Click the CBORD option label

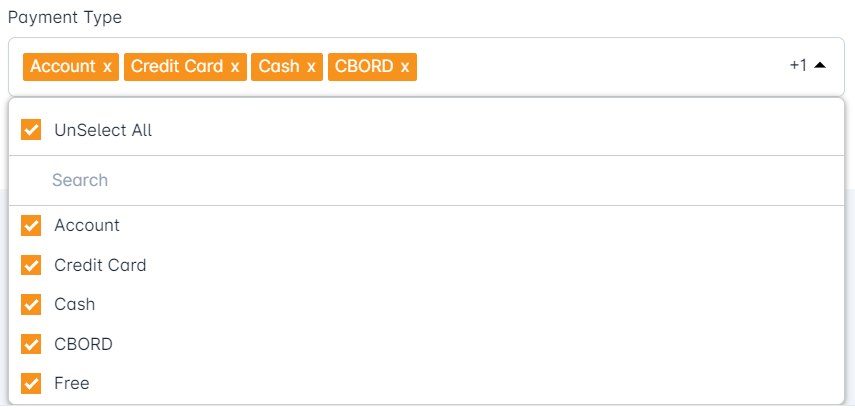coord(83,344)
